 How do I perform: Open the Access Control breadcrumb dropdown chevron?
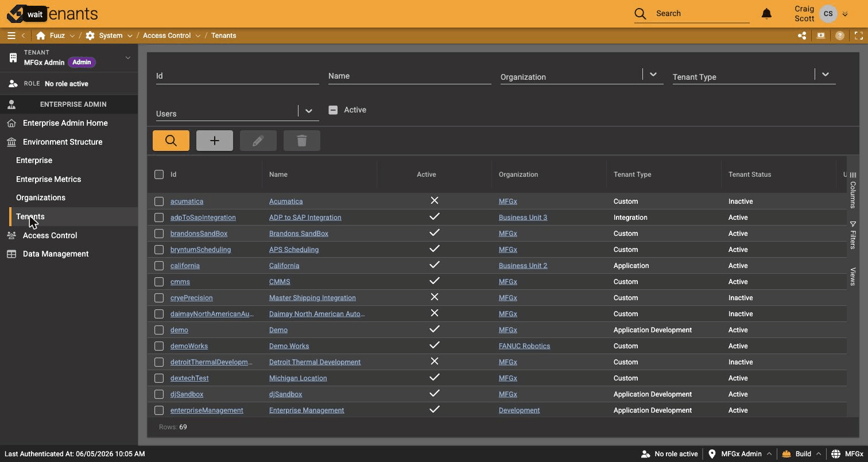[198, 36]
